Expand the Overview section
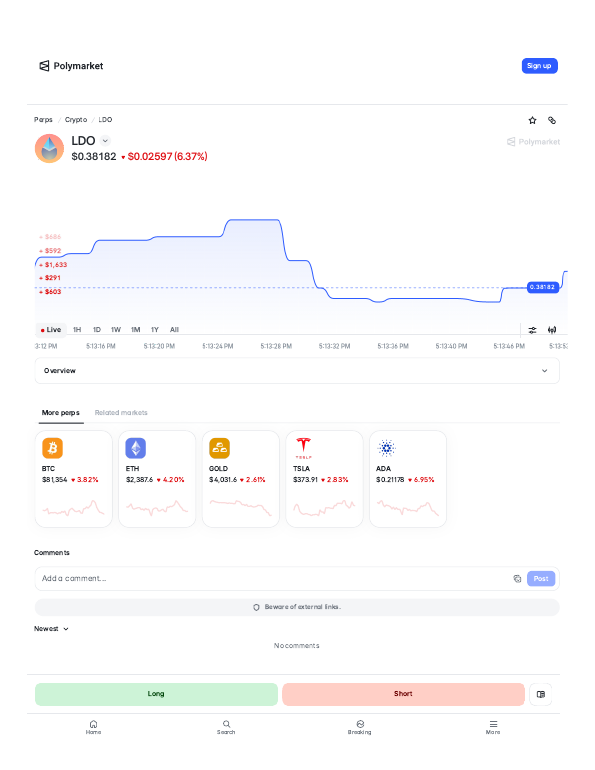The width and height of the screenshot is (595, 770). click(x=297, y=371)
